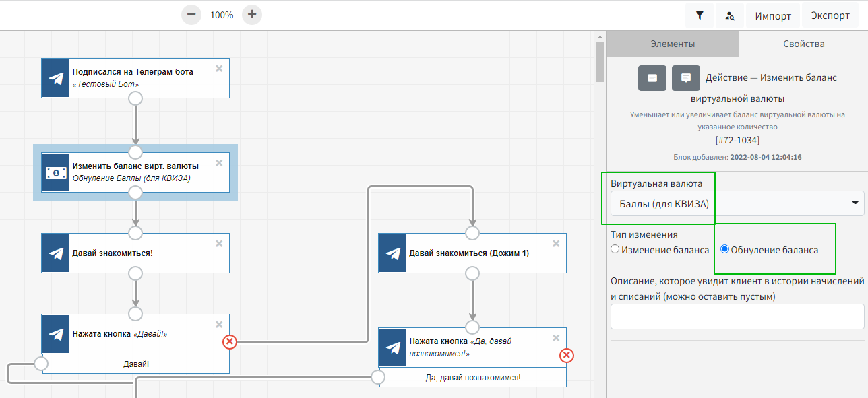The image size is (868, 398).
Task: Click the «Экспорт» button
Action: [x=830, y=15]
